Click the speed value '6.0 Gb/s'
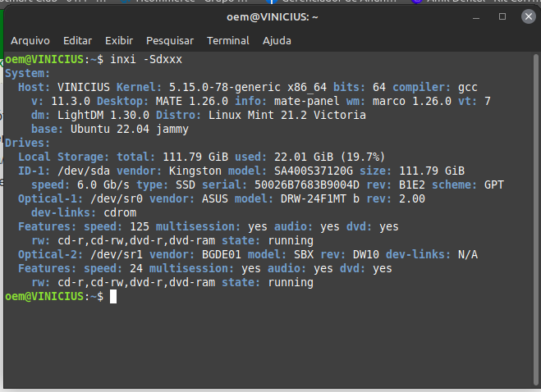The image size is (541, 392). (x=103, y=185)
